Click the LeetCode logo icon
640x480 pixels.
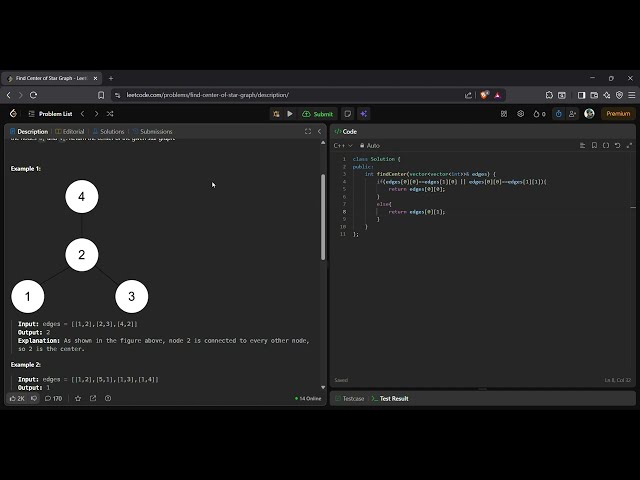pos(13,114)
